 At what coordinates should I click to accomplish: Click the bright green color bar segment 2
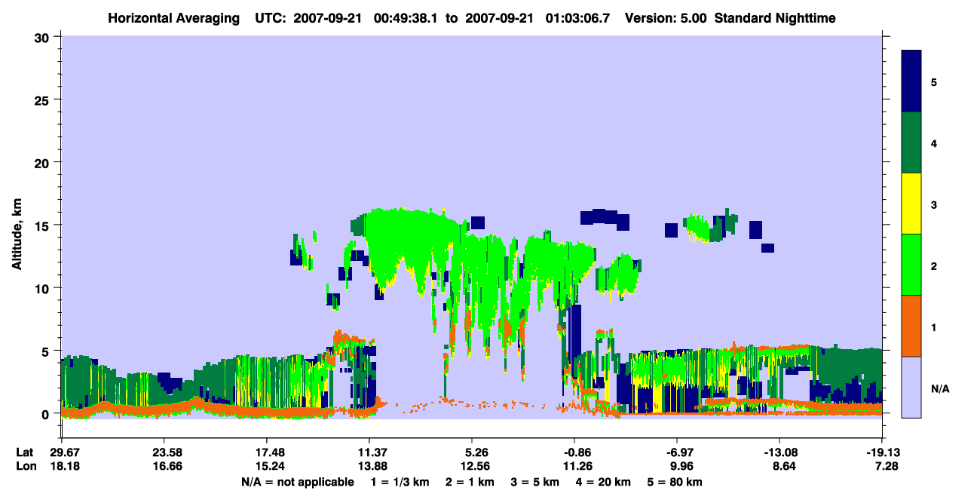click(x=911, y=265)
